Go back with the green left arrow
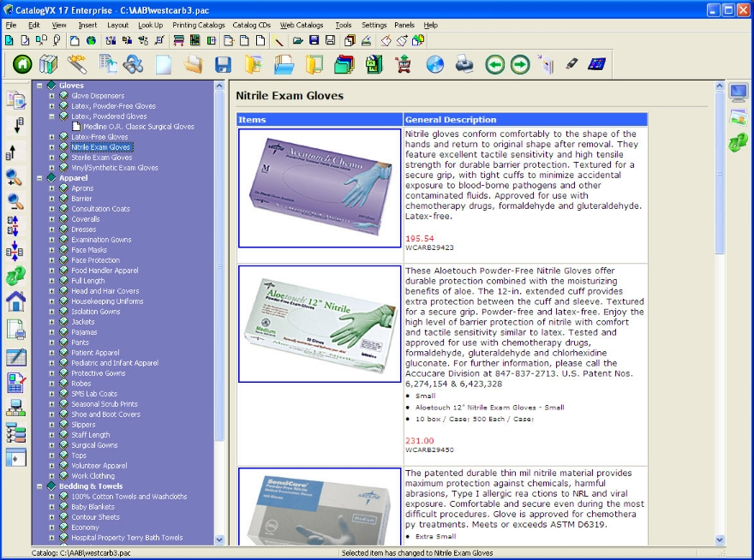The height and width of the screenshot is (560, 754). coord(495,64)
